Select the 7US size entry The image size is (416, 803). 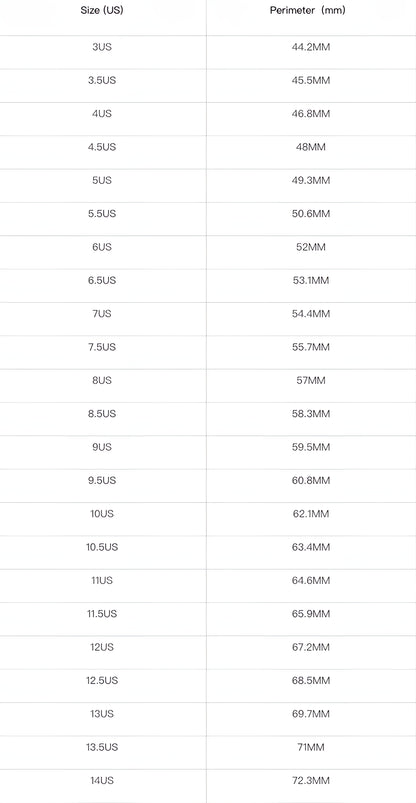point(102,313)
